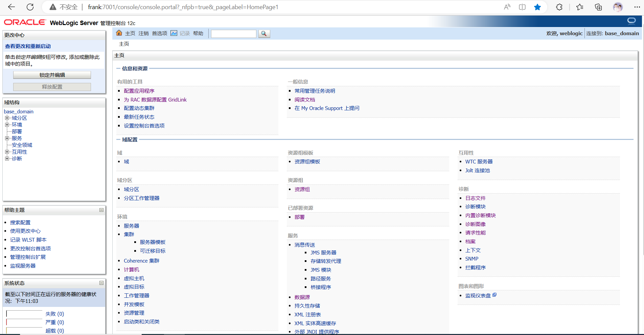The height and width of the screenshot is (335, 644).
Task: Open the 主页 toolbar menu item
Action: 130,33
